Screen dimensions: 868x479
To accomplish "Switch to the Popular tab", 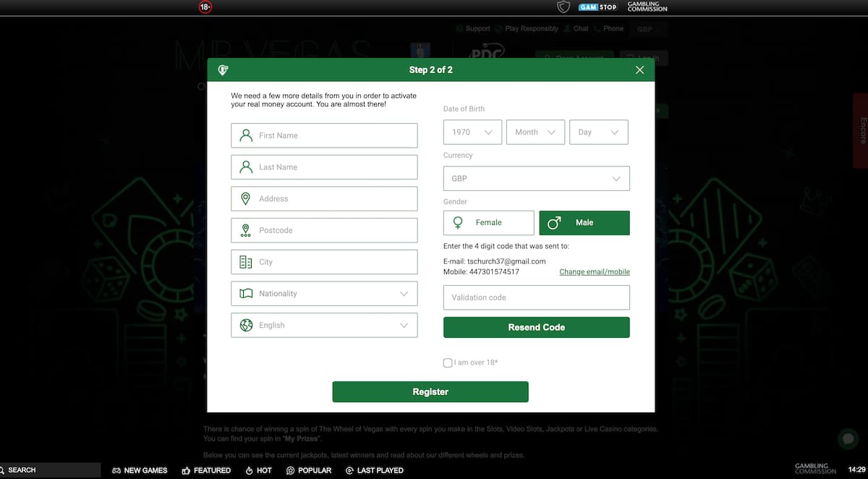I will click(x=309, y=470).
